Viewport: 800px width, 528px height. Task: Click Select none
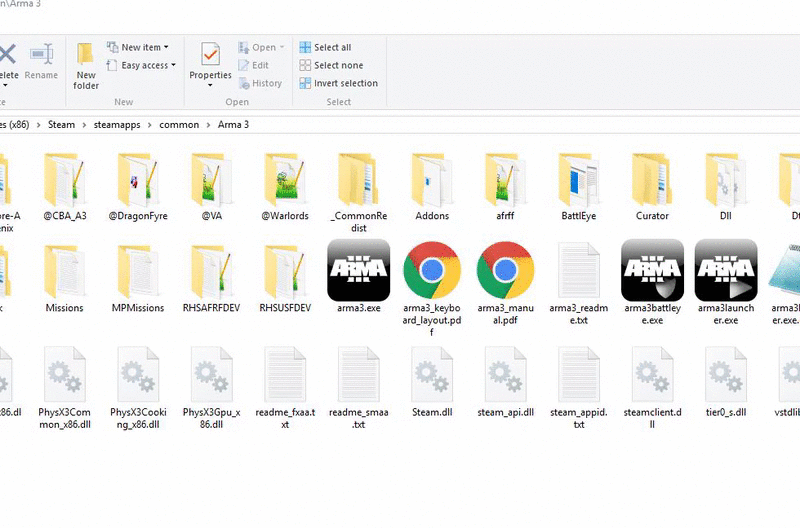coord(332,65)
